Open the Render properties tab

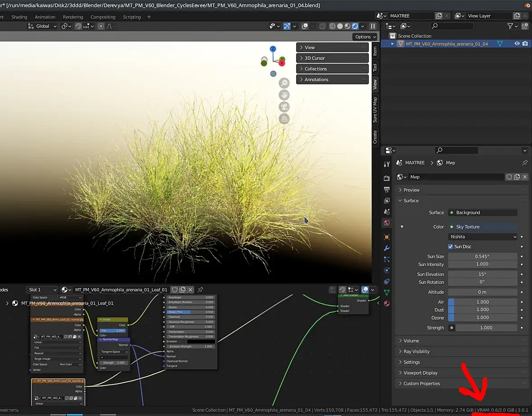click(386, 178)
